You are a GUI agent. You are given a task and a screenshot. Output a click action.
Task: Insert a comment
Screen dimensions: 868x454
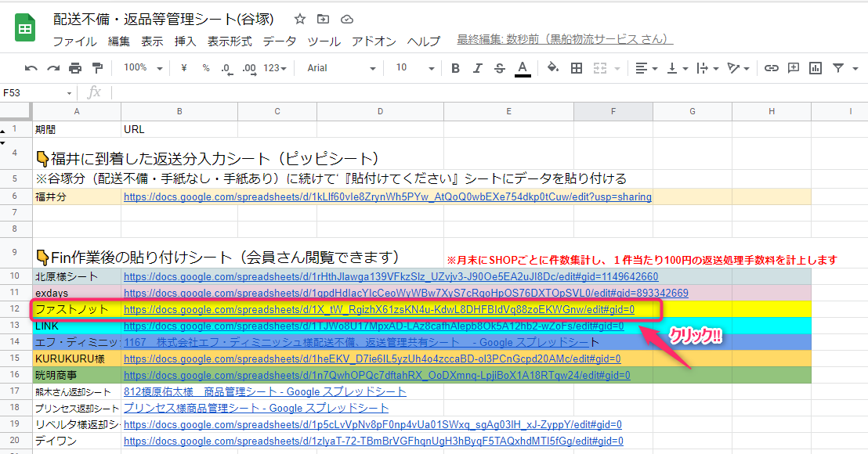pos(794,68)
